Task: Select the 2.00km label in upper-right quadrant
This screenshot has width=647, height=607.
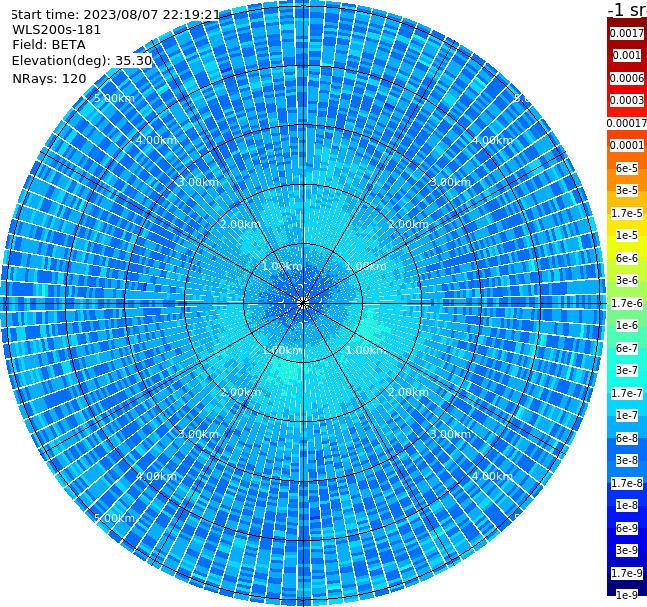Action: point(409,224)
